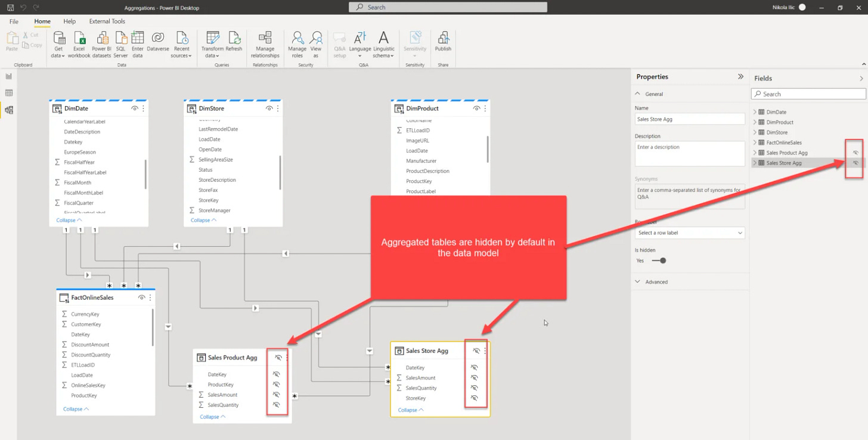Viewport: 868px width, 440px height.
Task: Click the DimProduct card vertical scrollbar
Action: pyautogui.click(x=488, y=149)
